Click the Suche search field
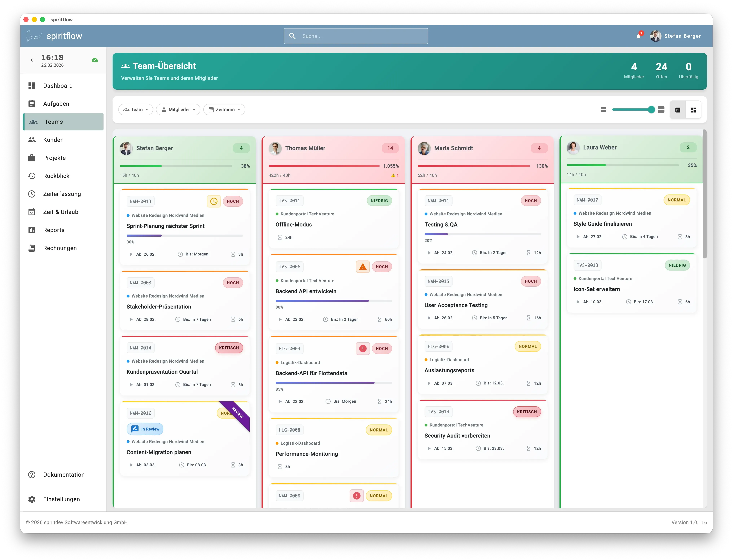 tap(356, 36)
